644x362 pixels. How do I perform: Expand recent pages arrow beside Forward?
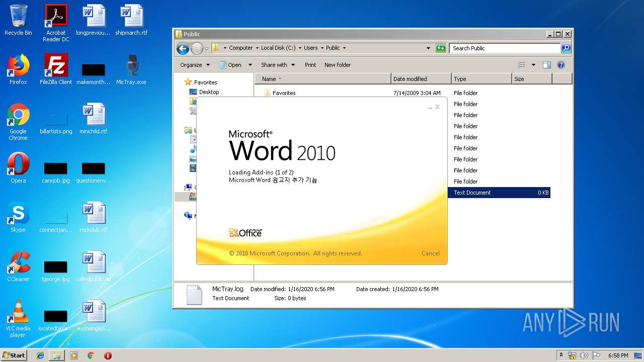pos(206,48)
